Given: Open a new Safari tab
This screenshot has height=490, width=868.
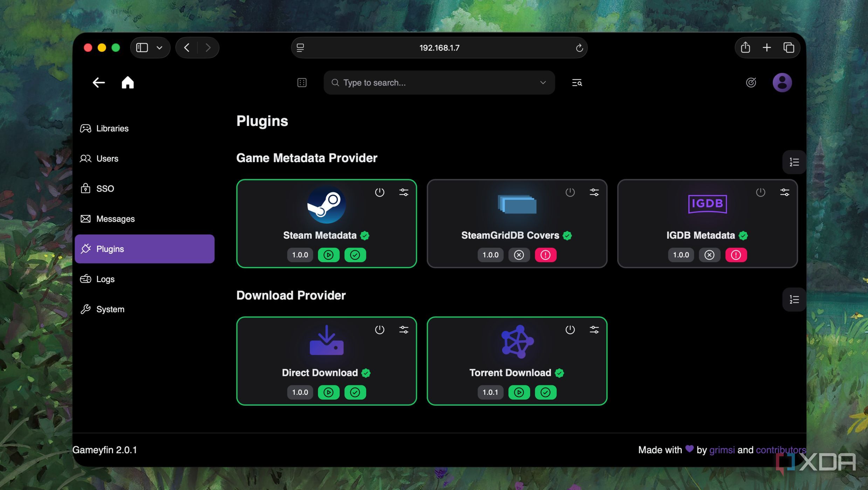Looking at the screenshot, I should [767, 48].
